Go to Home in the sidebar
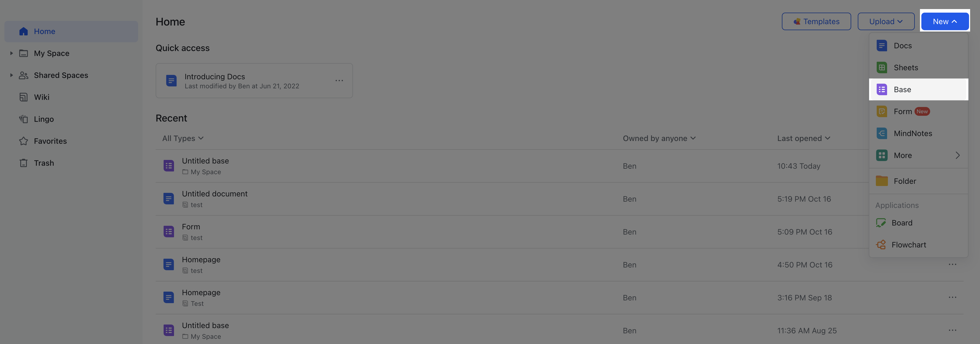Screen dimensions: 980x344 click(44, 31)
